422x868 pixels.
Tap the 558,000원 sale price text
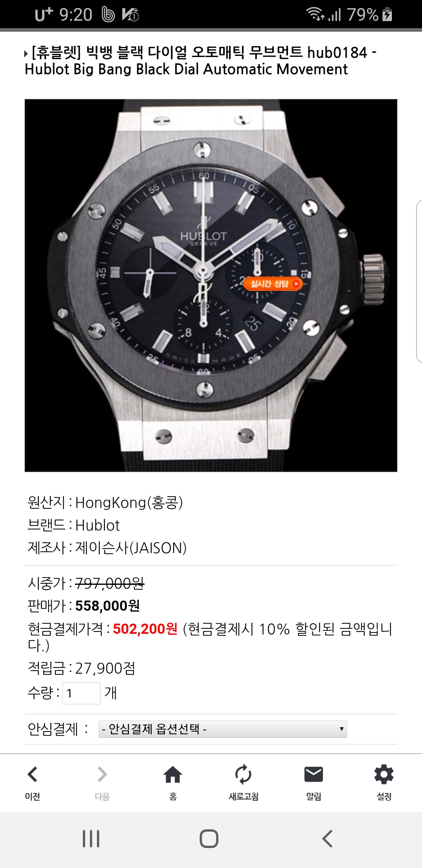point(107,606)
